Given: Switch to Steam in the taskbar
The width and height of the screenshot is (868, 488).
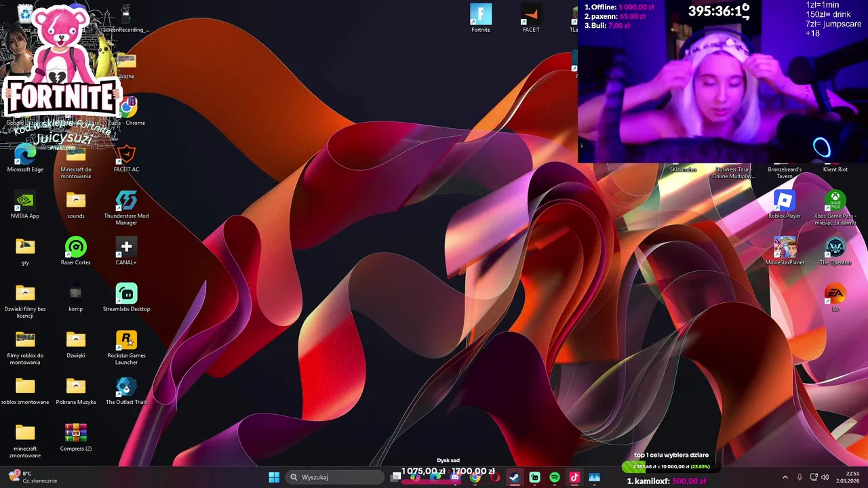Looking at the screenshot, I should click(515, 477).
